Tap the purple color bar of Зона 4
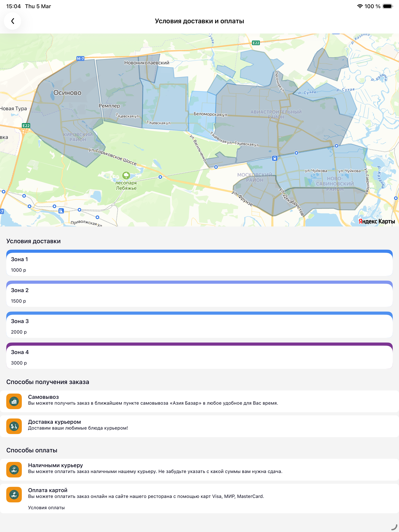The image size is (399, 532). tap(199, 344)
